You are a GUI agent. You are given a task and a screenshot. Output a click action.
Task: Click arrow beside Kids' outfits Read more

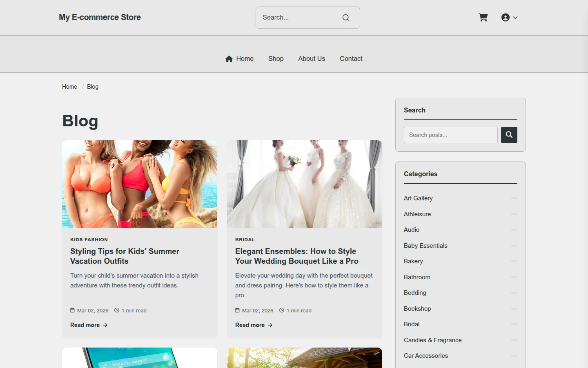click(105, 325)
